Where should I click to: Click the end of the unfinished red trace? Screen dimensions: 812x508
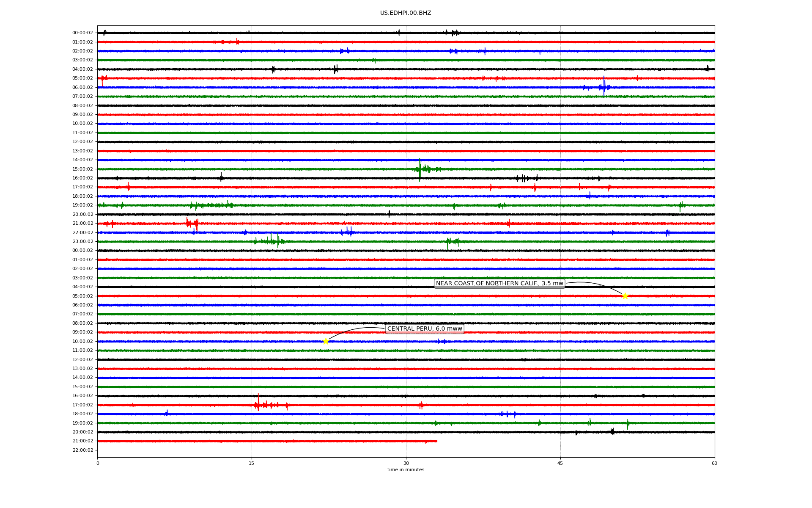(436, 441)
